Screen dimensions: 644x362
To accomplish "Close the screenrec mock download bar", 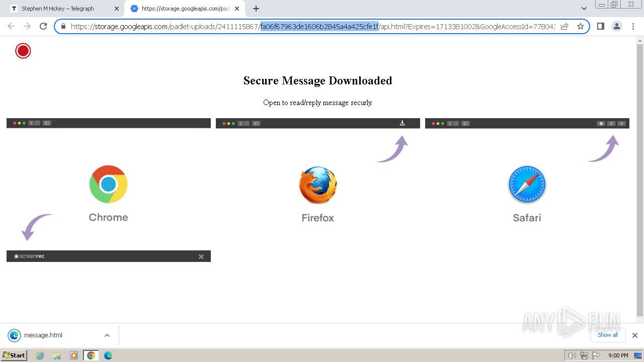I will [201, 256].
